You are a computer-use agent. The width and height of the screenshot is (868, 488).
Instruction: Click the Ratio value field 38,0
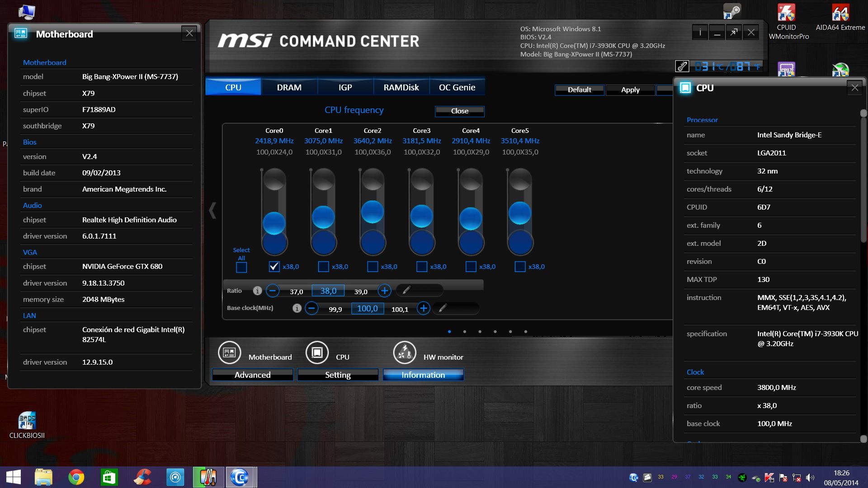tap(328, 291)
